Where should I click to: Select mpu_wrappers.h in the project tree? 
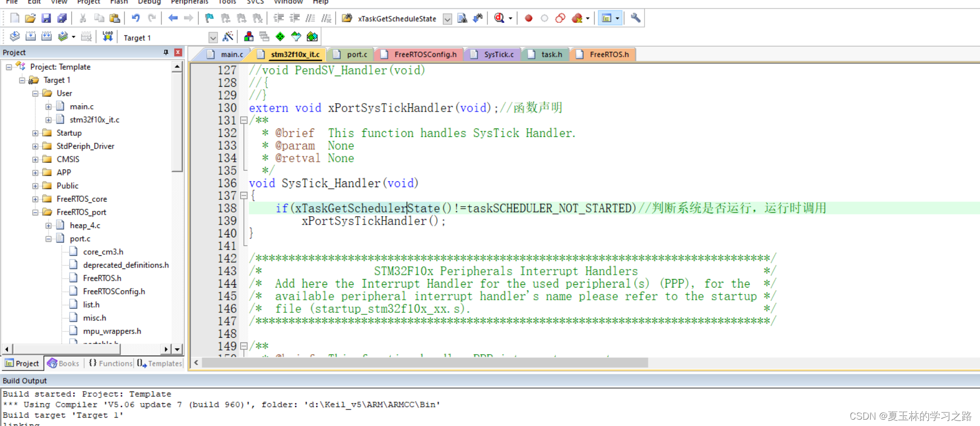pos(112,331)
